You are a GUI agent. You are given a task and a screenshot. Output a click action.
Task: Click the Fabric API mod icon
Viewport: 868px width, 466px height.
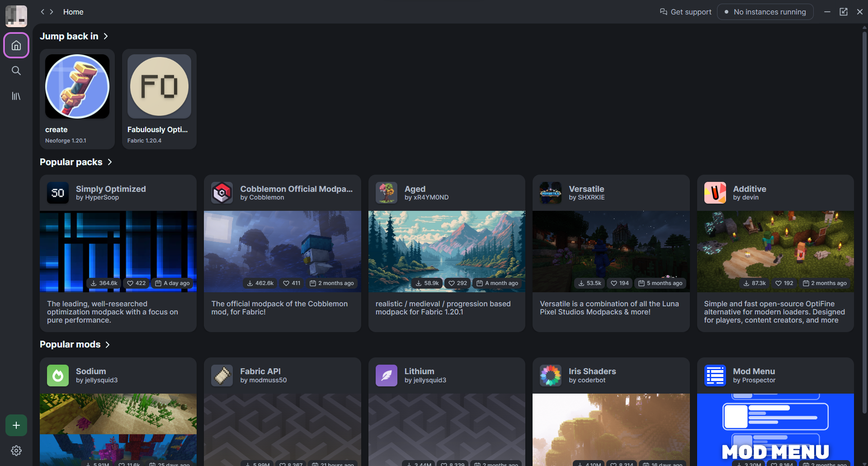(x=222, y=376)
